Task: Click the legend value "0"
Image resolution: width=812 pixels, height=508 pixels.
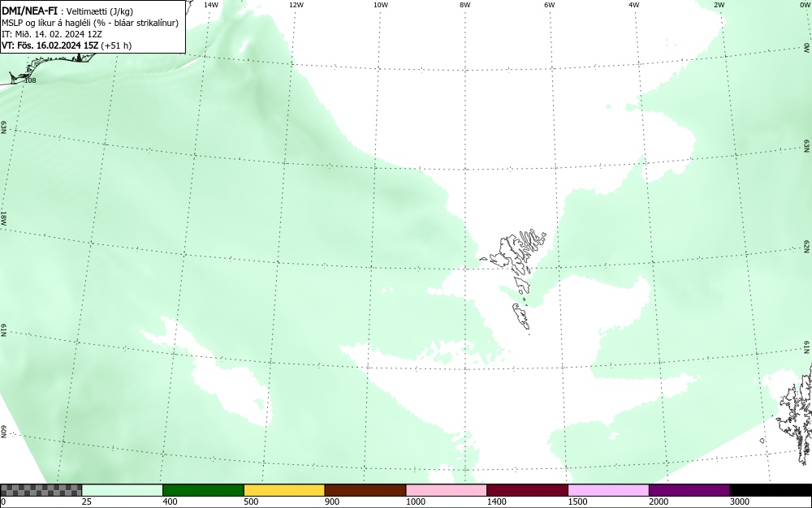Action: pyautogui.click(x=3, y=502)
